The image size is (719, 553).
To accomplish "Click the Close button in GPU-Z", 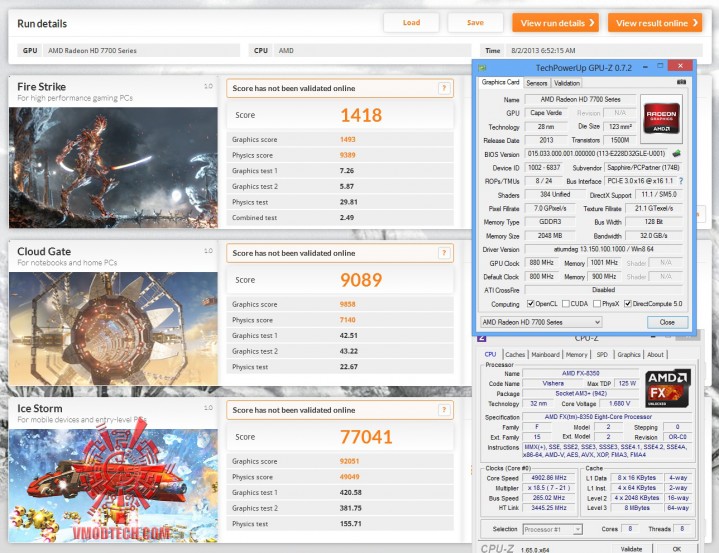I will click(x=667, y=322).
